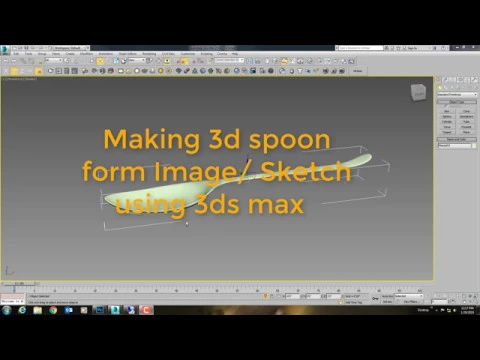Activate the highlighted Select and Move tool
The height and width of the screenshot is (360, 480).
100,61
